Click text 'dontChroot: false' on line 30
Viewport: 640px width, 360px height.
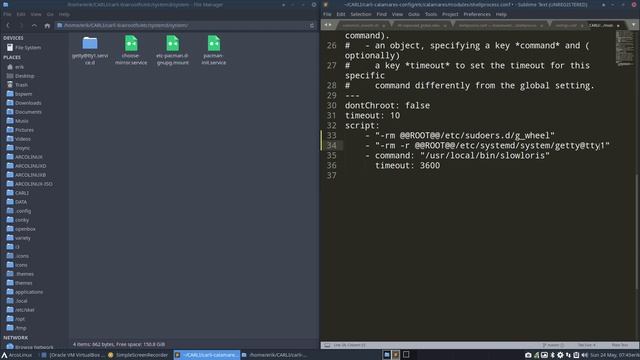[387, 106]
